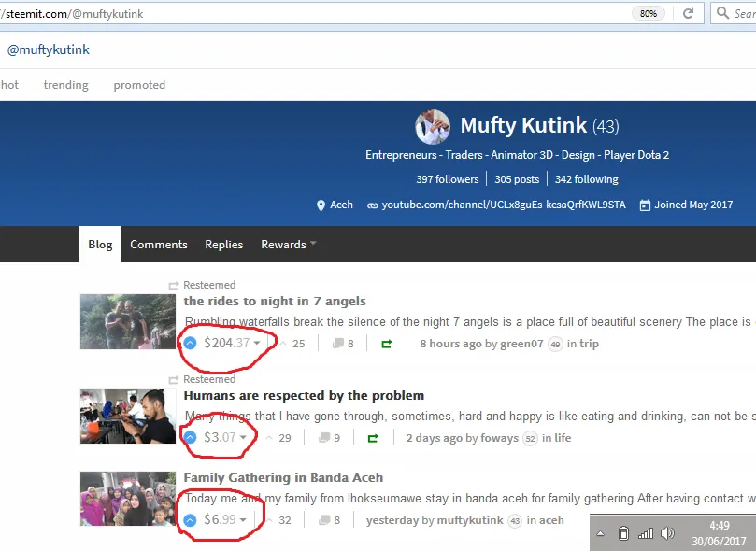Click the volume speaker icon in system tray
Viewport: 756px width, 551px height.
click(667, 533)
